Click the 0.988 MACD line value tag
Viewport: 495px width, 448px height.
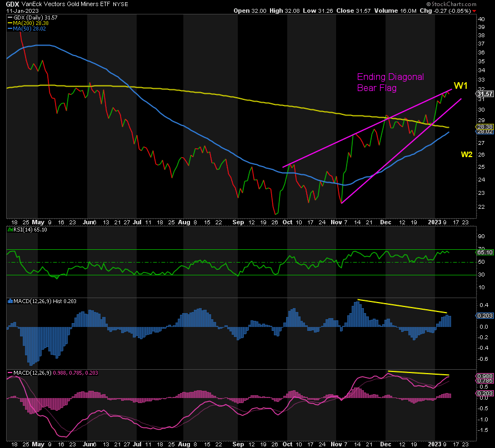point(485,376)
